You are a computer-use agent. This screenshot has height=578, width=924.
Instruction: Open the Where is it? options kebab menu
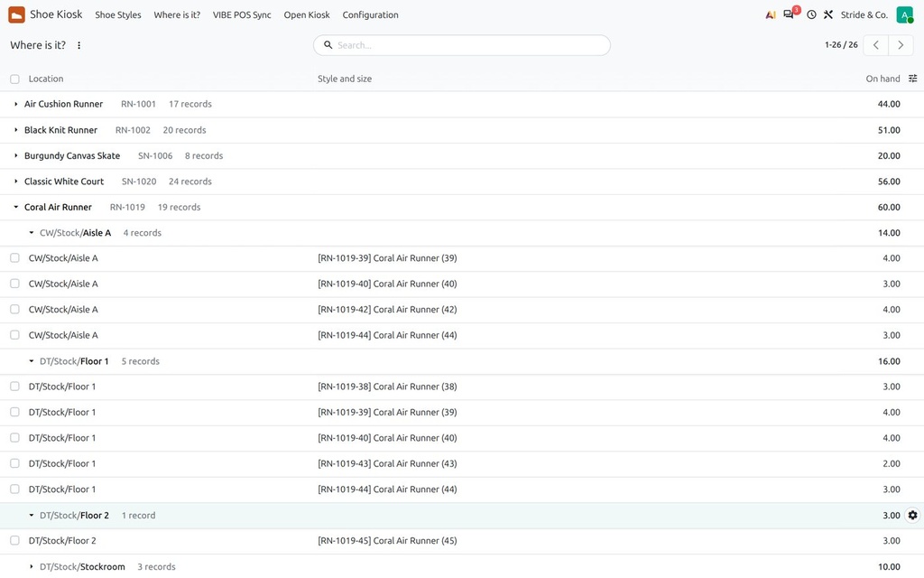(79, 45)
